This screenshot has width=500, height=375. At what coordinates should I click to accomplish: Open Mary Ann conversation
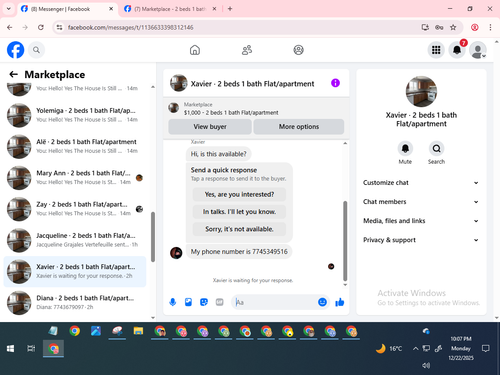pyautogui.click(x=75, y=178)
